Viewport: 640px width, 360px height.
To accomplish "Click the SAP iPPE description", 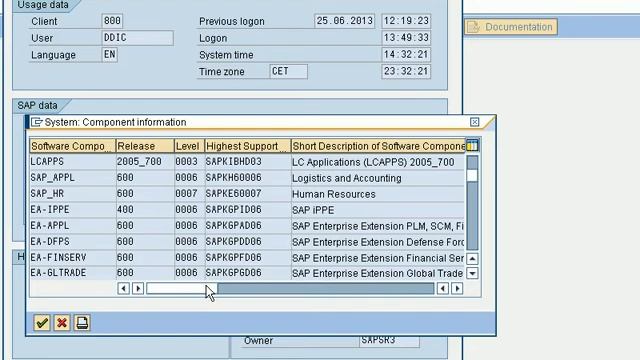I will [x=378, y=210].
